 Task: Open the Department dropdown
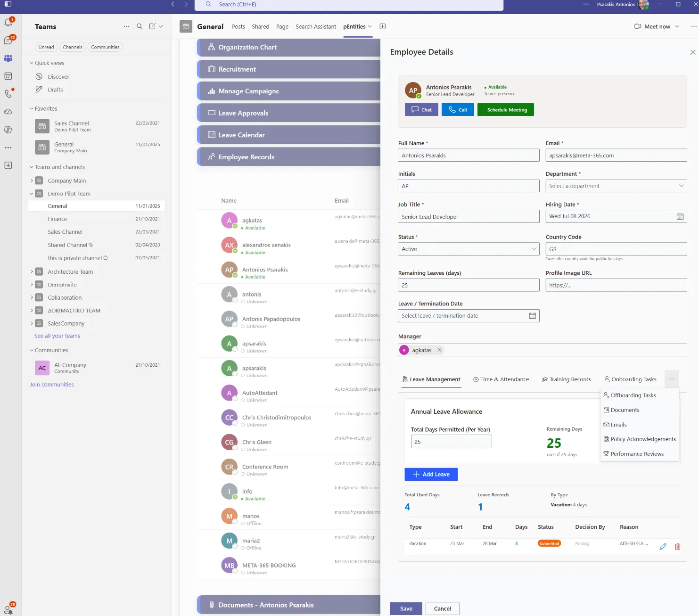(x=616, y=186)
